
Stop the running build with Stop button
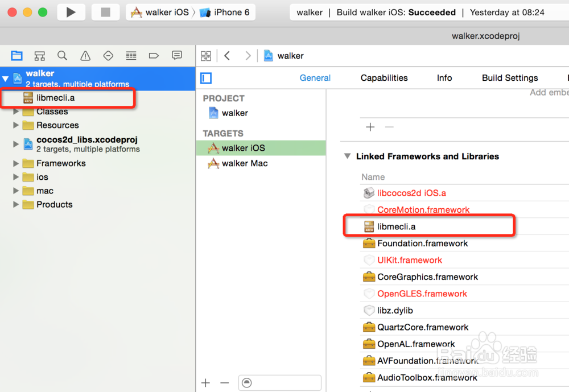(106, 13)
